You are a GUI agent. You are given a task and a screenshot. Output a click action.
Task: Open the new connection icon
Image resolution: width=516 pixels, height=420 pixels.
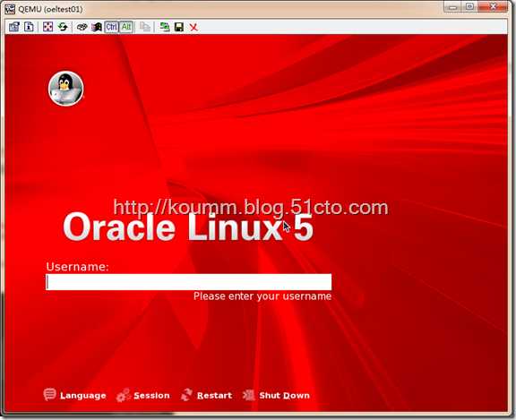coord(165,27)
